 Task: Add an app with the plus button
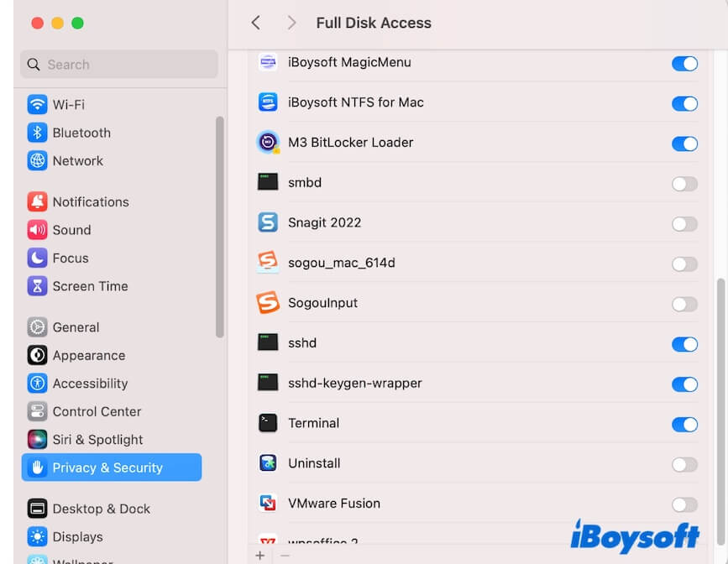260,555
